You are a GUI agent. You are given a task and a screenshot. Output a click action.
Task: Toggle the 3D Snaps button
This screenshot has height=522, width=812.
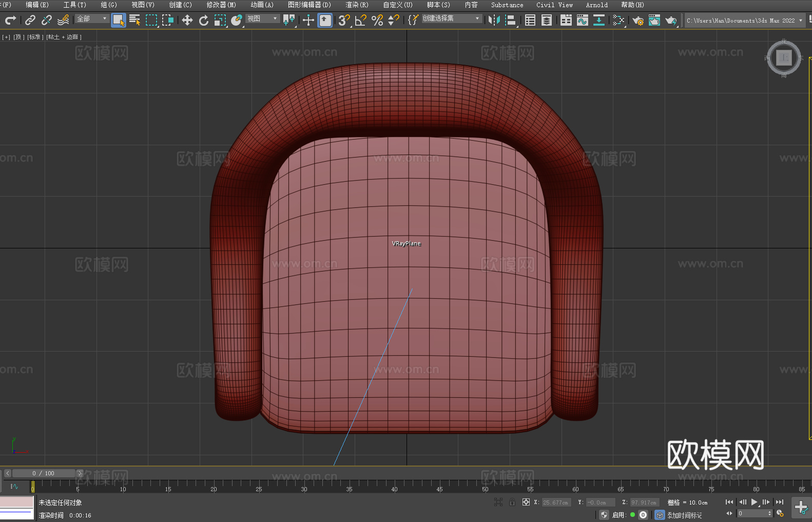[x=344, y=20]
